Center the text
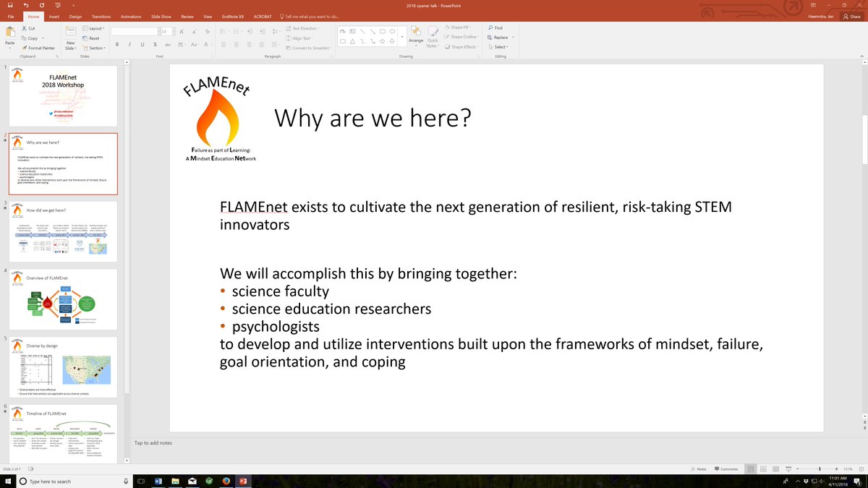This screenshot has height=488, width=868. click(238, 44)
